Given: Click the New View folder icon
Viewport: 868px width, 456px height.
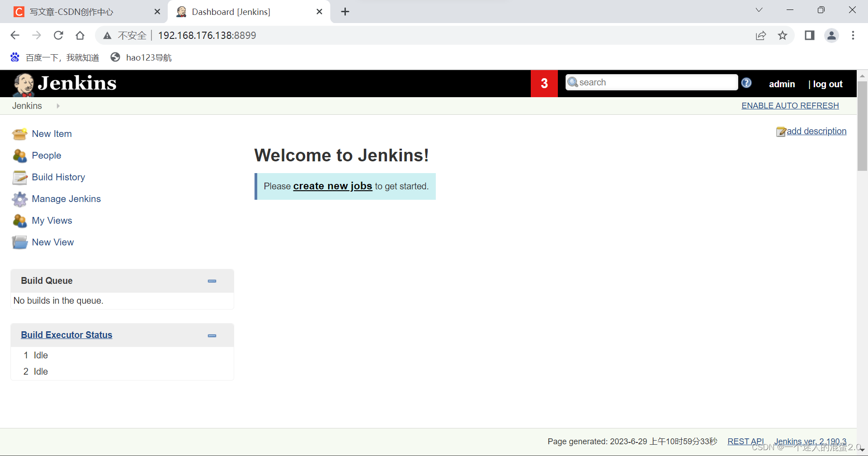Looking at the screenshot, I should [20, 242].
